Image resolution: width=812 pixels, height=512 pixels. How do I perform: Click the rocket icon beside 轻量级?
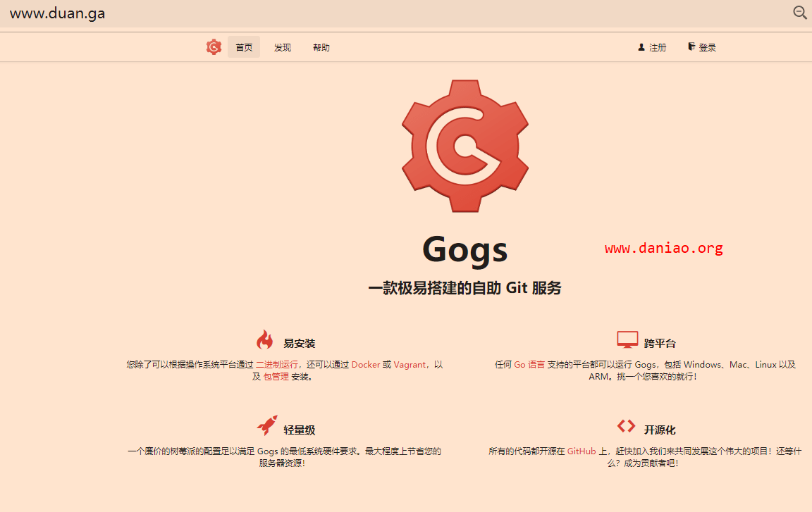tap(267, 425)
